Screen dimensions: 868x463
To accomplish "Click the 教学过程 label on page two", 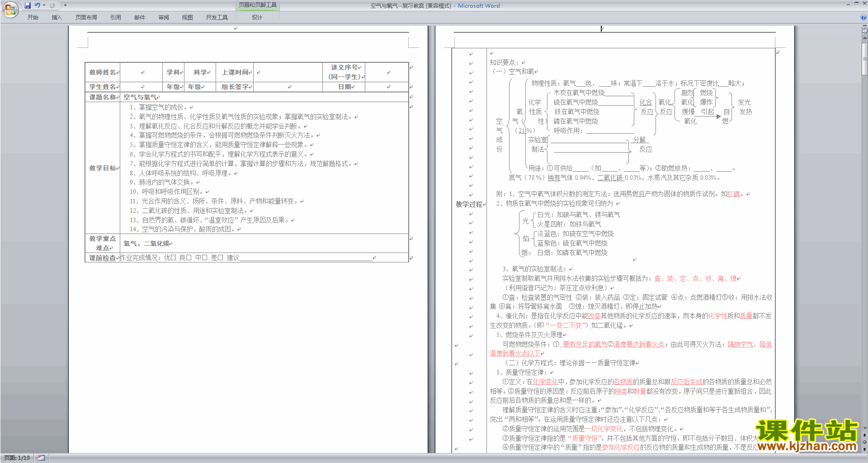I will 469,204.
